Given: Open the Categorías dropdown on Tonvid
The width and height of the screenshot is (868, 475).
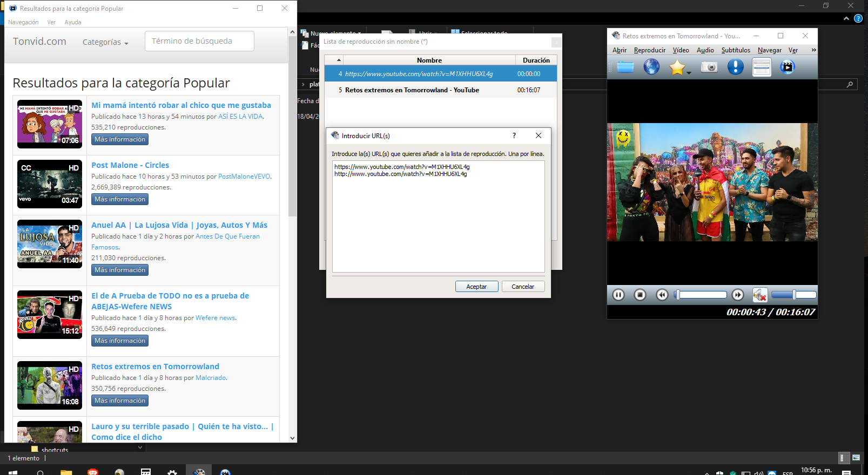Looking at the screenshot, I should (105, 42).
